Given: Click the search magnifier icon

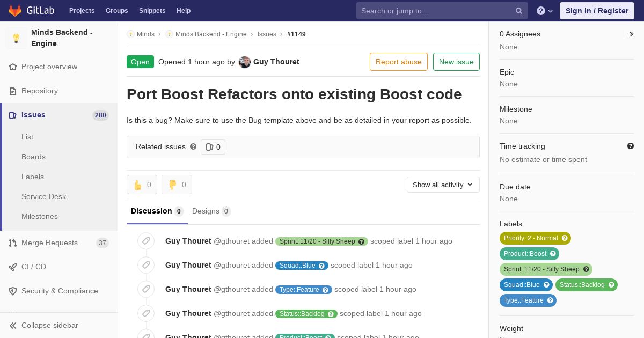Looking at the screenshot, I should point(518,11).
